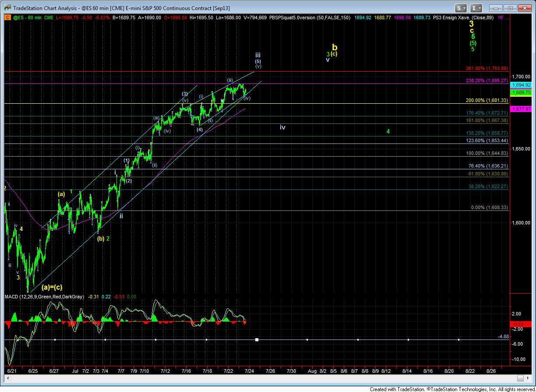This screenshot has height=392, width=536.
Task: Click the magenta 1,677.97 price tag
Action: point(521,108)
